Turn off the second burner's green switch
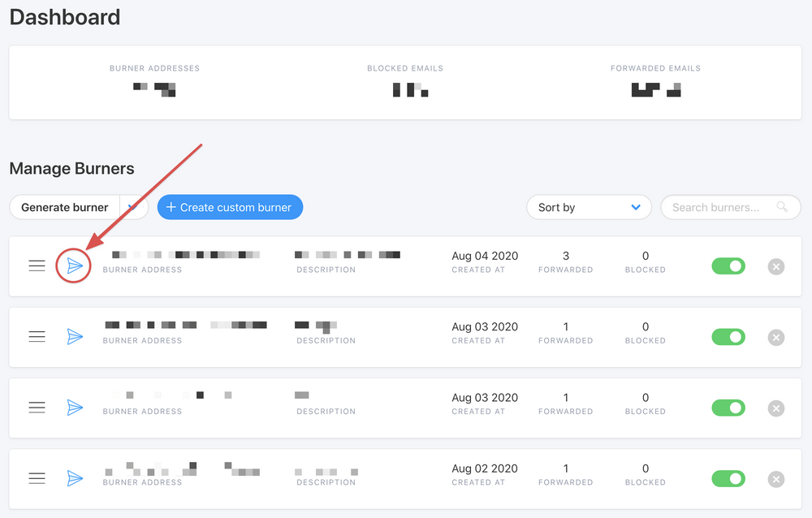The image size is (812, 518). point(728,337)
